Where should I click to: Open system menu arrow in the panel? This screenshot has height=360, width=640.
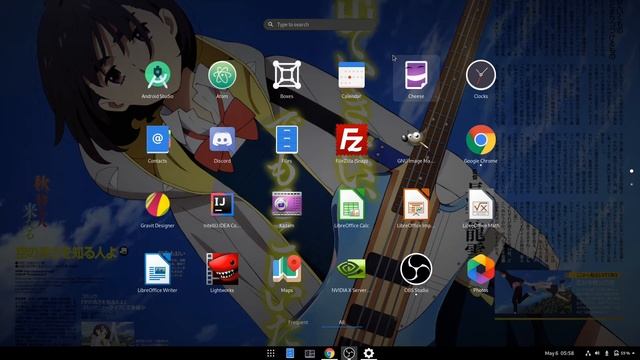coord(634,353)
